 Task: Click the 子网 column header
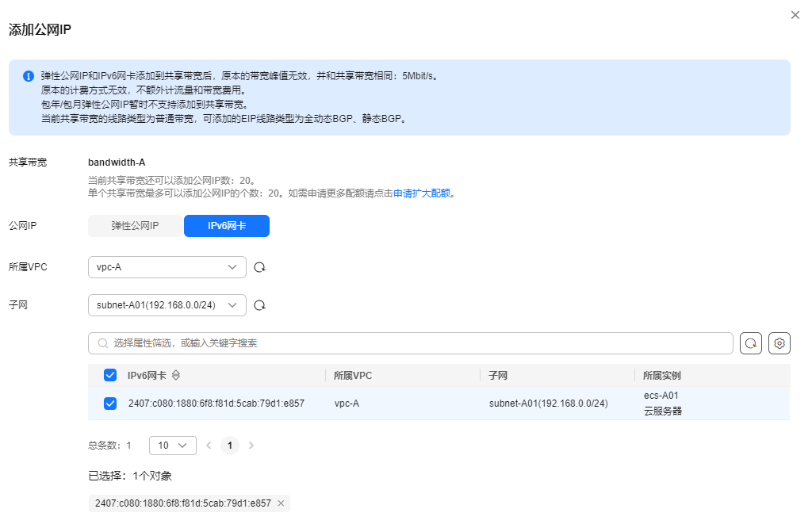[498, 375]
